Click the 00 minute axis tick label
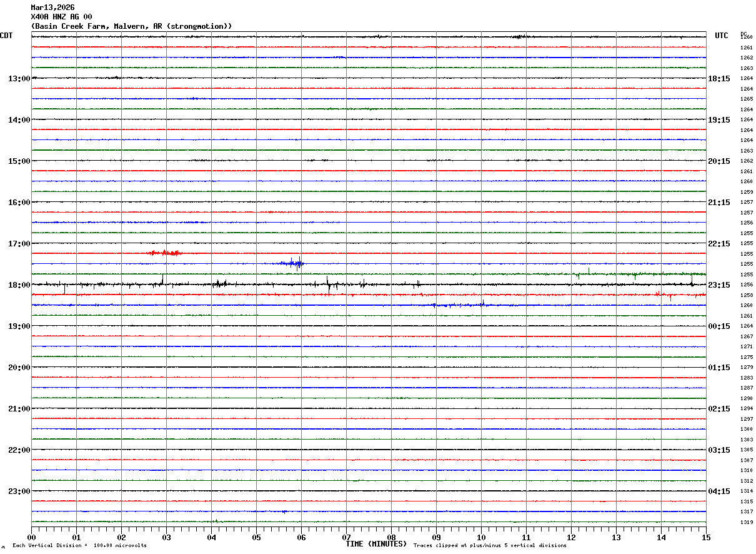The image size is (756, 554). point(31,537)
